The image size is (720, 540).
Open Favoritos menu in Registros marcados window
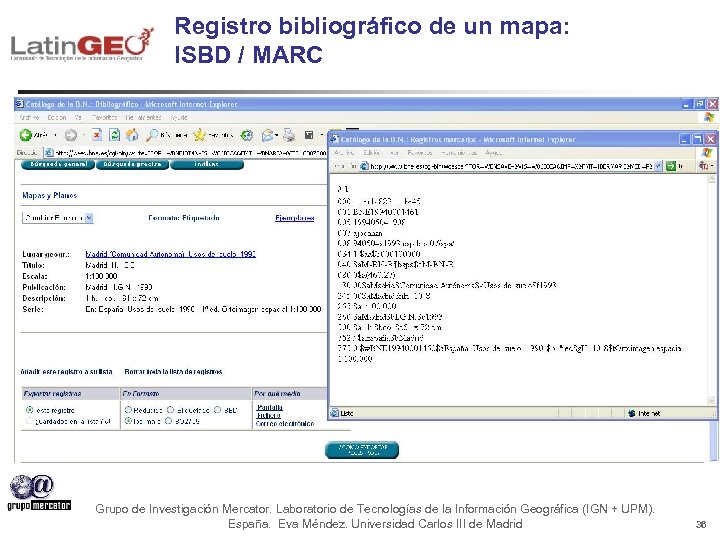pos(420,152)
